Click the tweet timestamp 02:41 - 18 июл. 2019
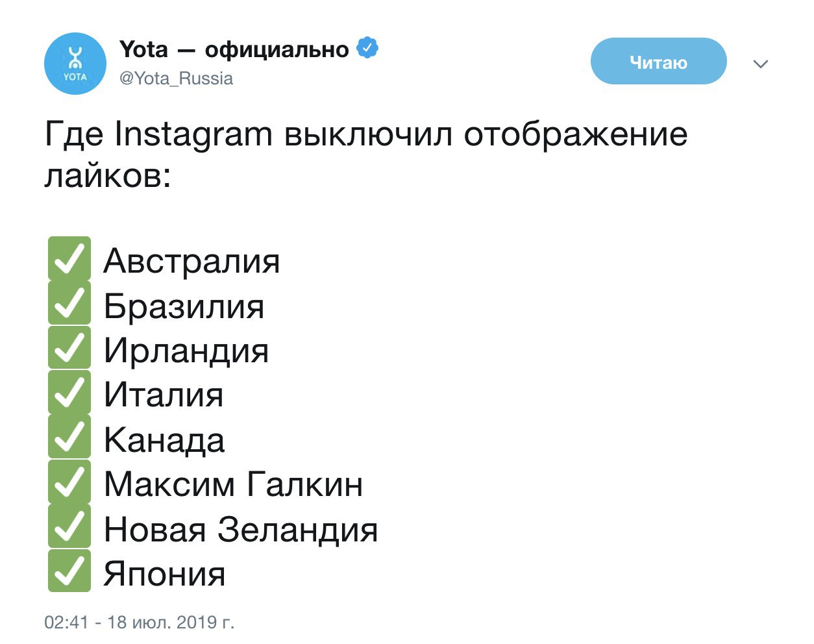Screen dimensions: 814x644 pyautogui.click(x=139, y=622)
